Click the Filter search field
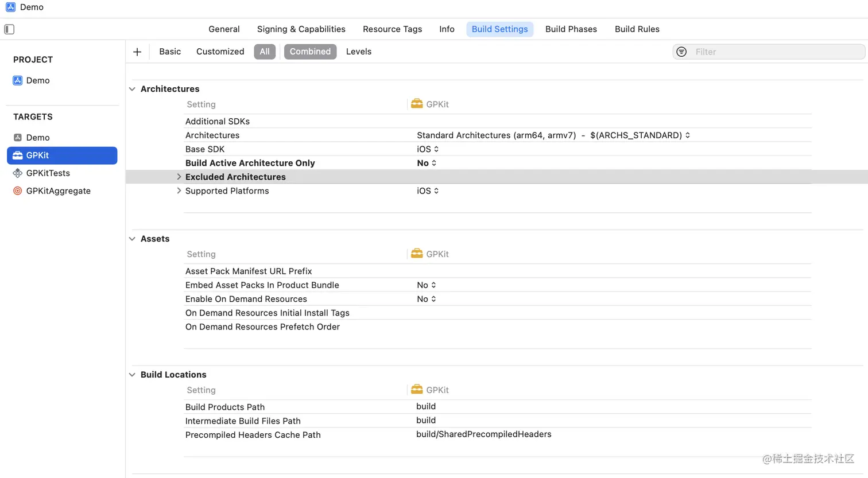The height and width of the screenshot is (478, 868). pos(775,52)
